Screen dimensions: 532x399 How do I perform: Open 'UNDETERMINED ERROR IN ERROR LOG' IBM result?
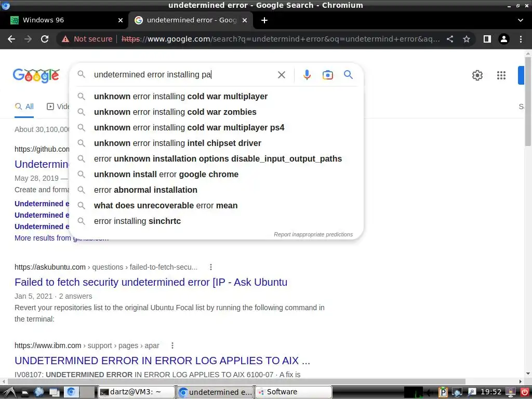(x=162, y=361)
